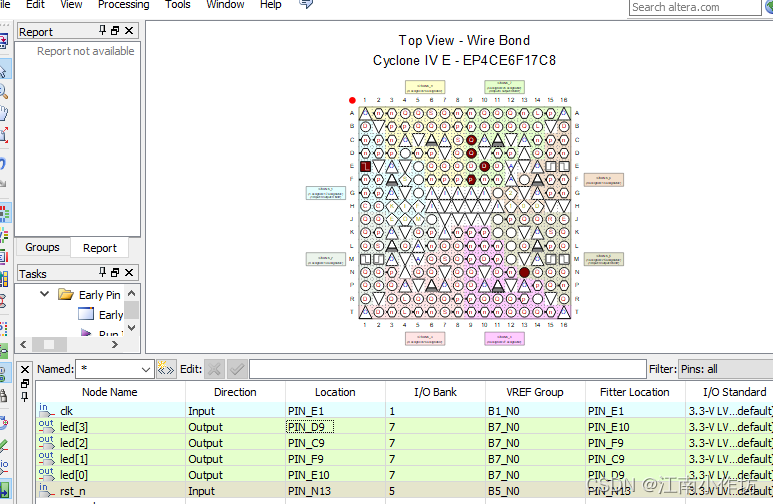The width and height of the screenshot is (773, 504).
Task: Open the Window menu
Action: point(225,4)
